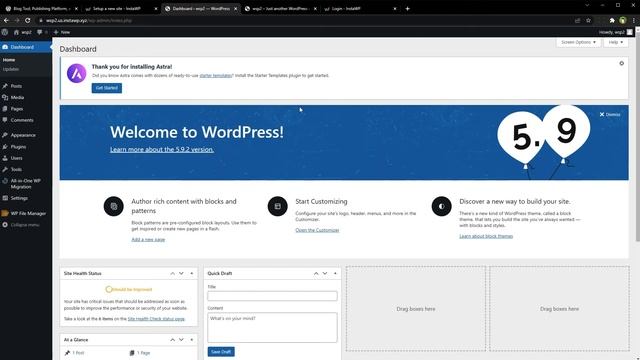Click the address bar URL field
640x360 pixels.
point(302,20)
